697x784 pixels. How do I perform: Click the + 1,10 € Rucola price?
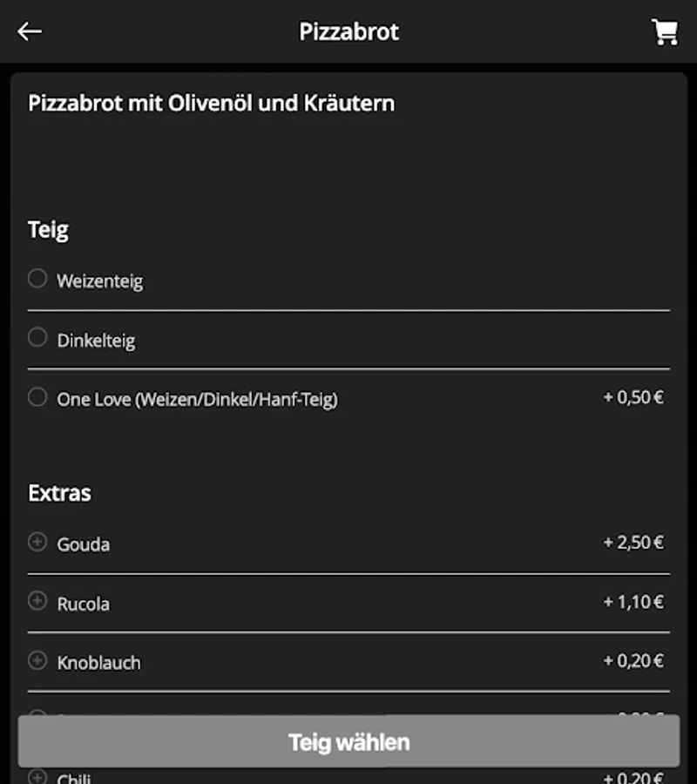pos(633,602)
